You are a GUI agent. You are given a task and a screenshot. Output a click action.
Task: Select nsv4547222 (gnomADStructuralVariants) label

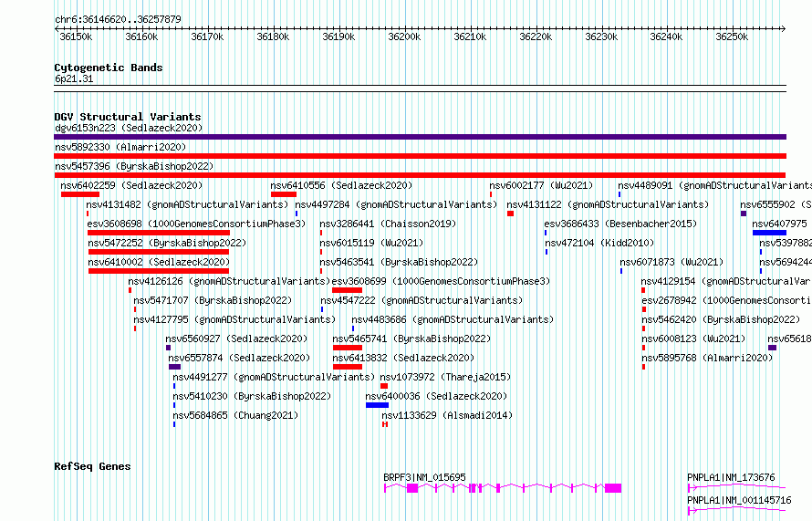click(x=422, y=300)
